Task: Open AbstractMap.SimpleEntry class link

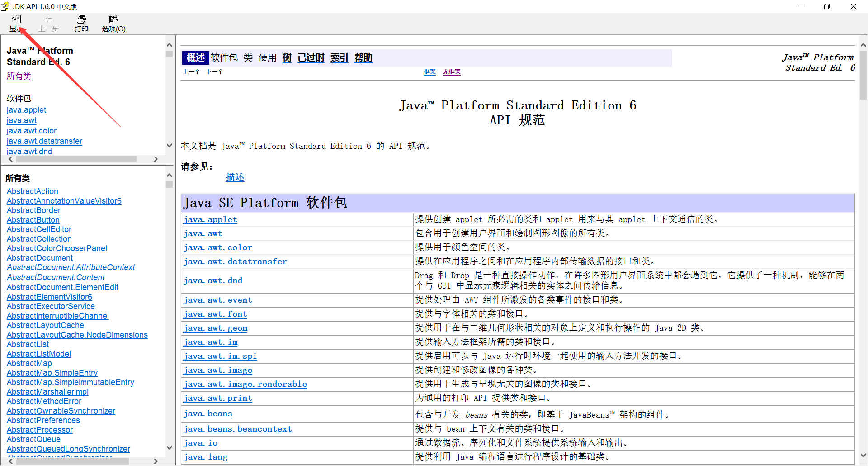Action: coord(52,373)
